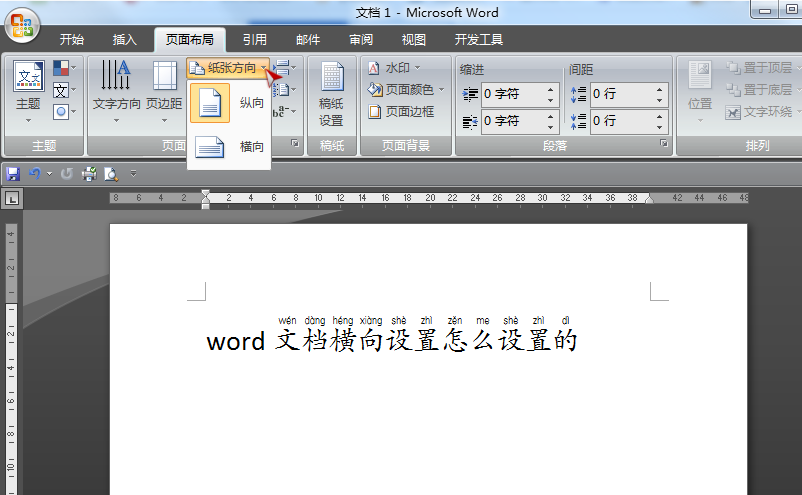This screenshot has height=495, width=802.
Task: Open hyphenation dropdown
Action: tap(284, 111)
